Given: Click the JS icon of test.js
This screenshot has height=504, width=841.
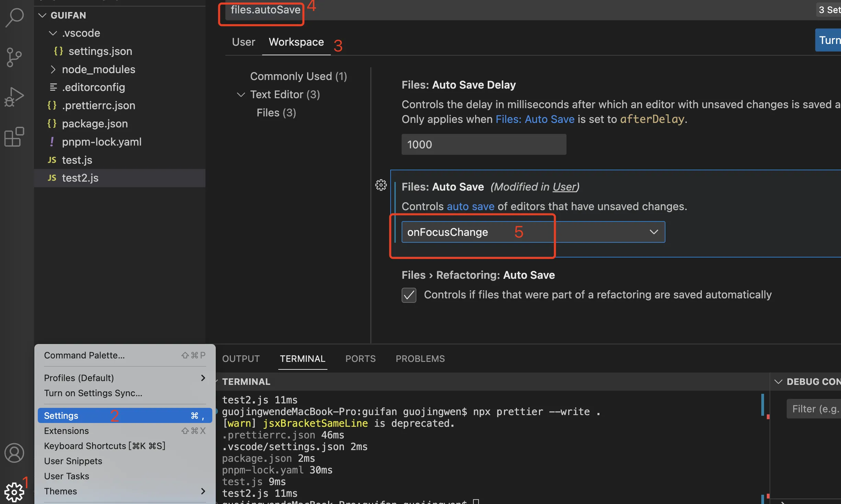Looking at the screenshot, I should [x=52, y=160].
